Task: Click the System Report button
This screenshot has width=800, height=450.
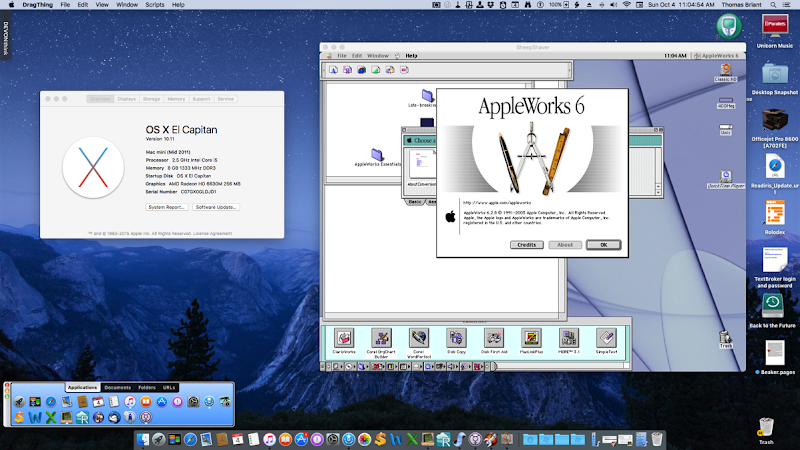Action: [x=167, y=207]
